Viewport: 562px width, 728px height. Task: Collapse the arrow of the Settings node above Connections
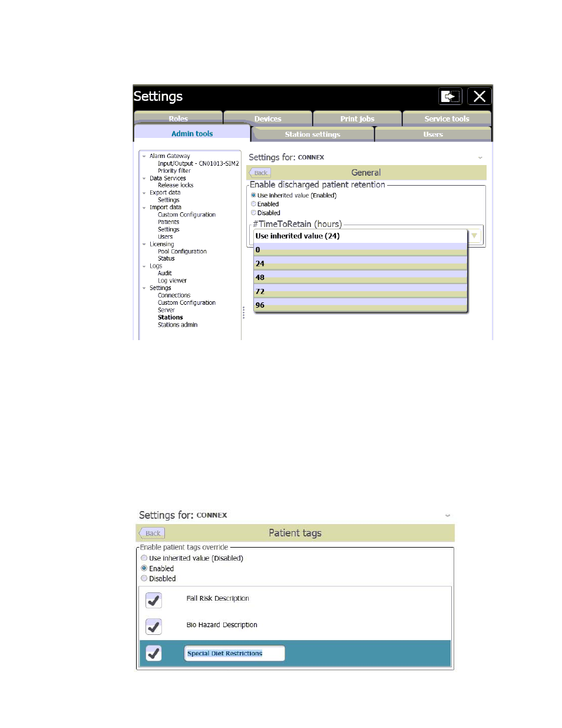point(144,288)
